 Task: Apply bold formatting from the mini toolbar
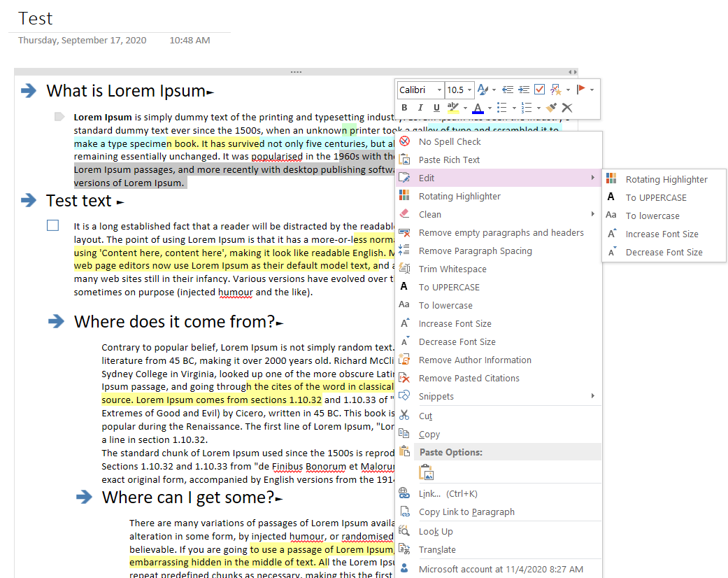(x=404, y=107)
